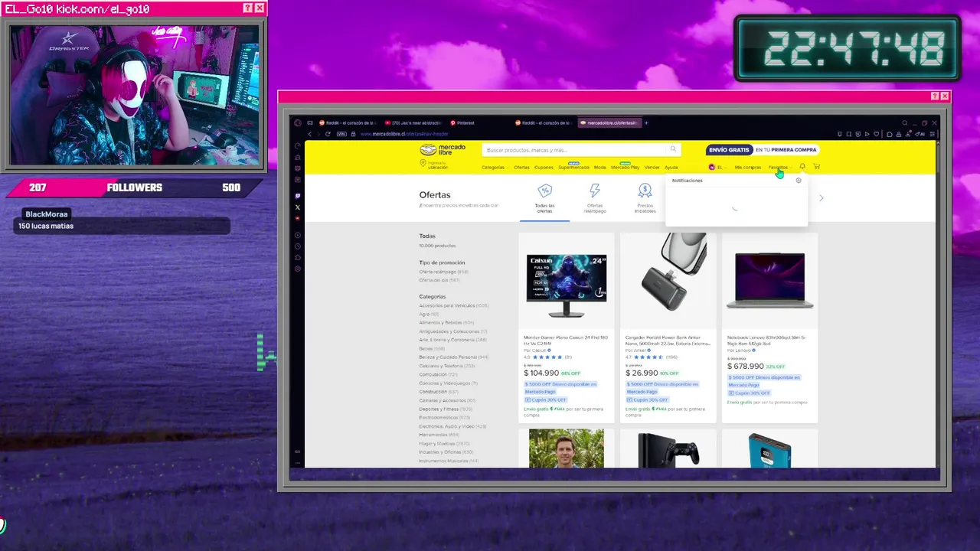Screen dimensions: 980x551
Task: Click Monitor Gamer Plano Caixun title
Action: point(566,341)
